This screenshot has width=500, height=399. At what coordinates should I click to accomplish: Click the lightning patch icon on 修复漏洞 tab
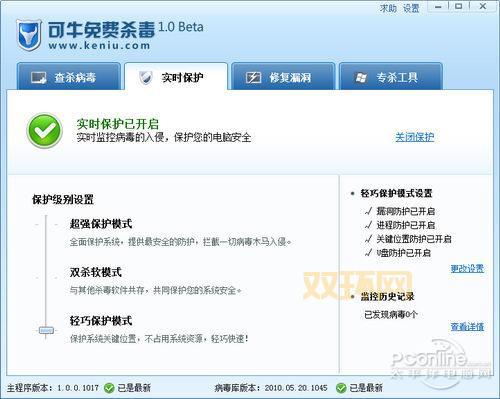tap(253, 78)
